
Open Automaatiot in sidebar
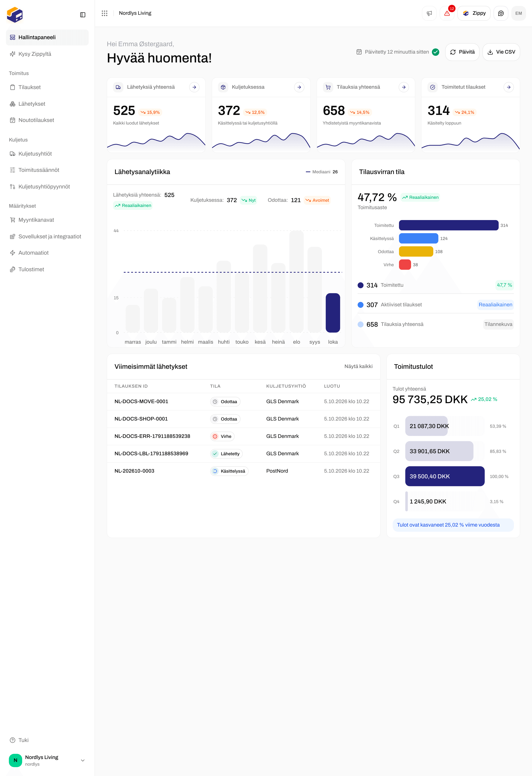tap(47, 253)
